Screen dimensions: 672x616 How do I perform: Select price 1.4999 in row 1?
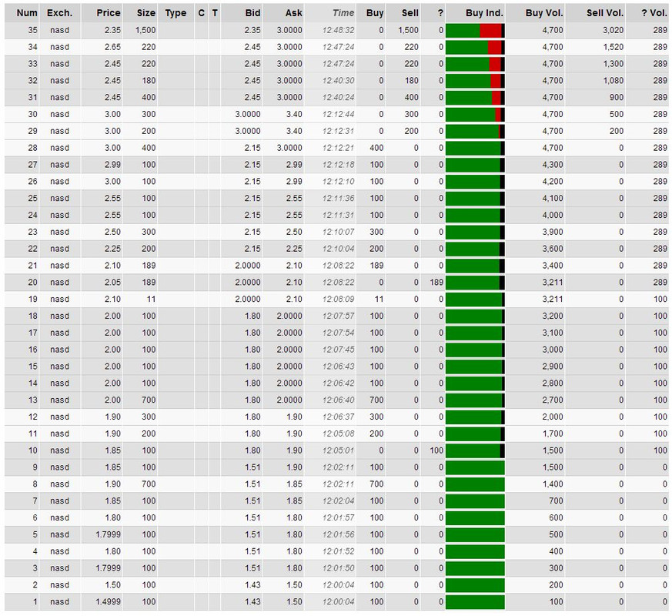pyautogui.click(x=108, y=602)
